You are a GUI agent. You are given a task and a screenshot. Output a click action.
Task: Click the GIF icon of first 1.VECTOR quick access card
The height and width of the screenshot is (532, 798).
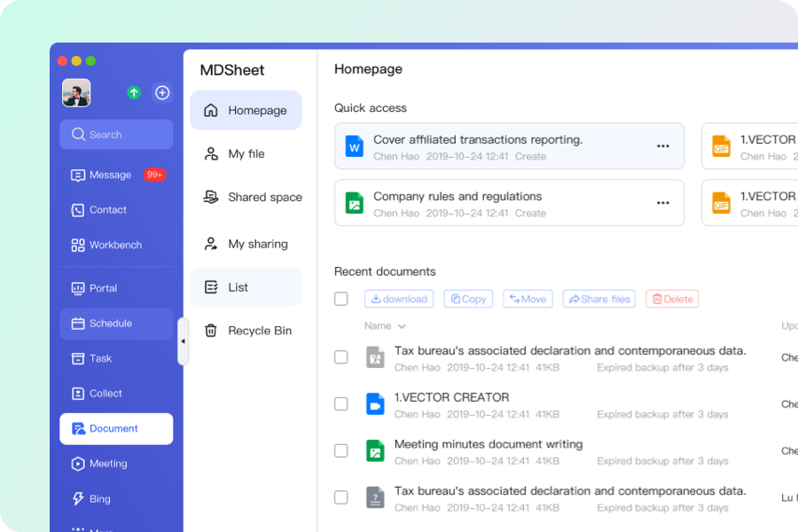pyautogui.click(x=721, y=146)
